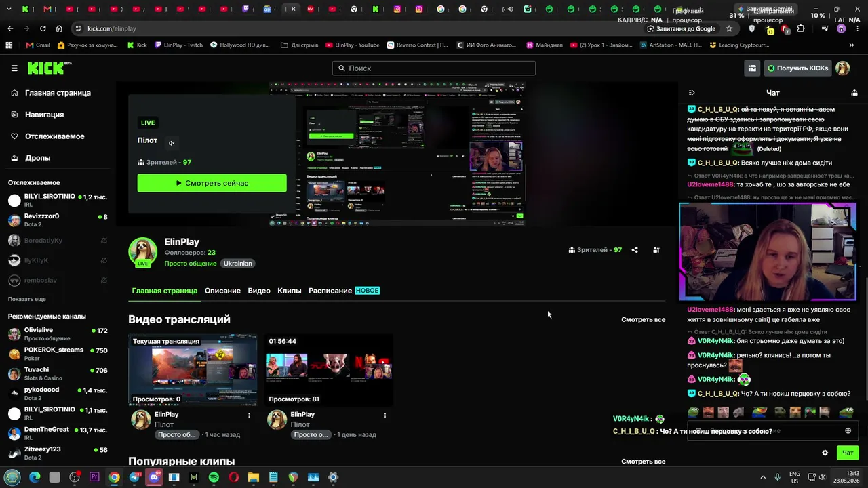The height and width of the screenshot is (488, 868).
Task: Open ElinPlay - Twitch bookmark
Action: click(178, 45)
